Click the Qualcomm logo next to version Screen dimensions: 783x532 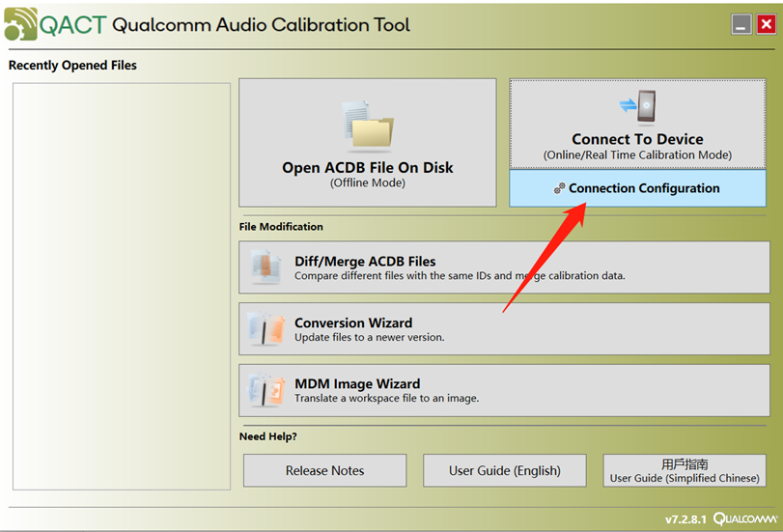pyautogui.click(x=745, y=519)
